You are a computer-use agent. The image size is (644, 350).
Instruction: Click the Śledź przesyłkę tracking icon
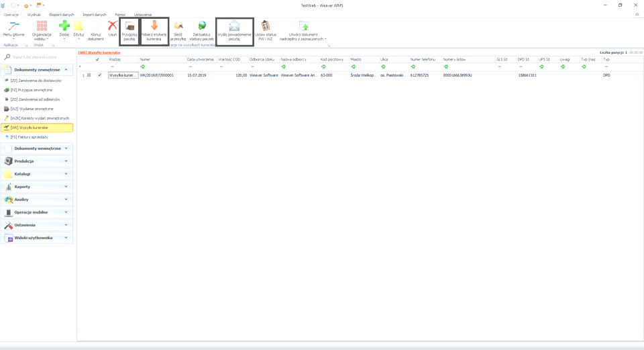coord(178,26)
